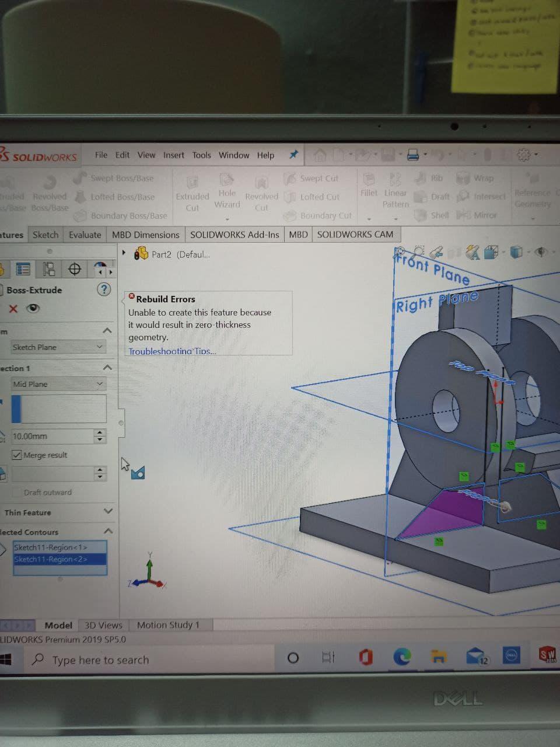
Task: Open the Help menu
Action: (x=265, y=155)
